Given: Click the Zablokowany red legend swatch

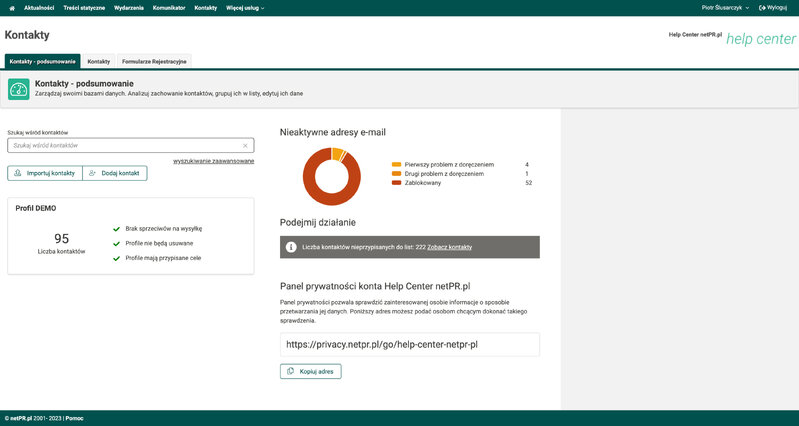Looking at the screenshot, I should point(396,183).
